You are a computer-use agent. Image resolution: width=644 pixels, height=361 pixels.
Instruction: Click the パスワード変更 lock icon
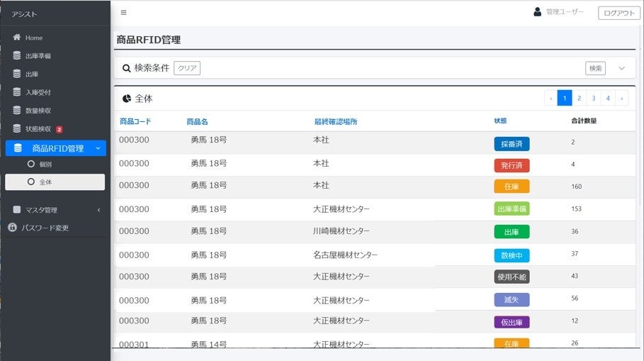pos(13,228)
